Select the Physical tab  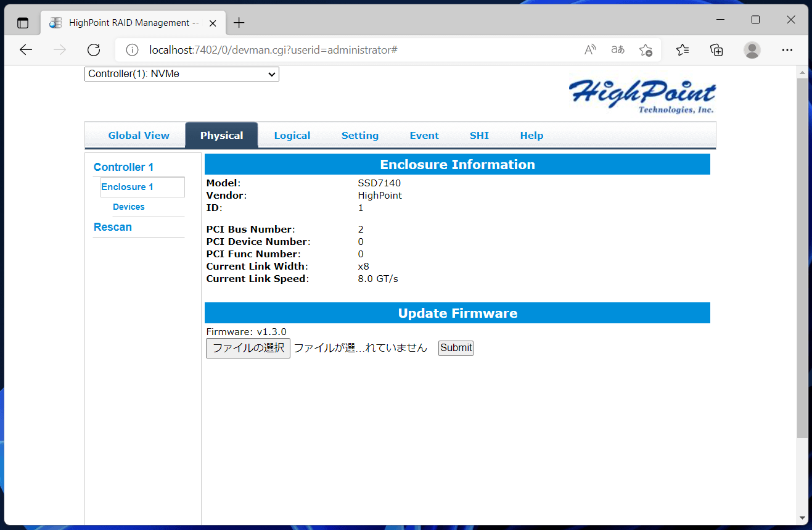coord(221,136)
